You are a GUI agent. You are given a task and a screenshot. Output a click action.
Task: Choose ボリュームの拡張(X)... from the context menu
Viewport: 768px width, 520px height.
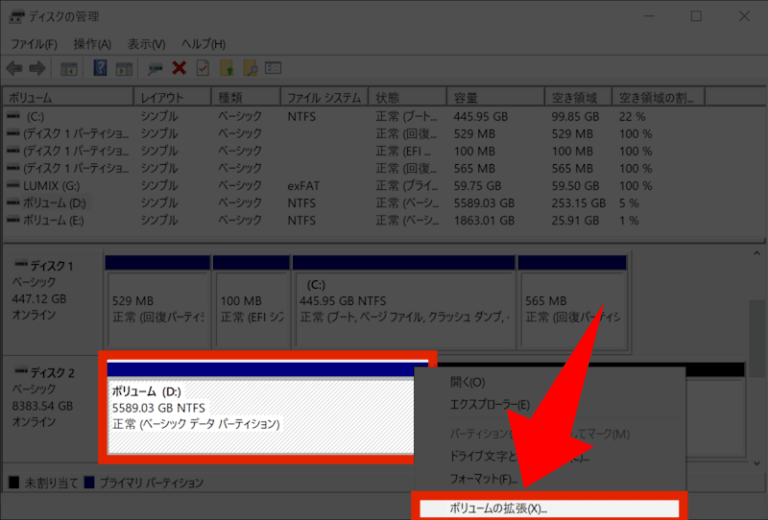[550, 508]
